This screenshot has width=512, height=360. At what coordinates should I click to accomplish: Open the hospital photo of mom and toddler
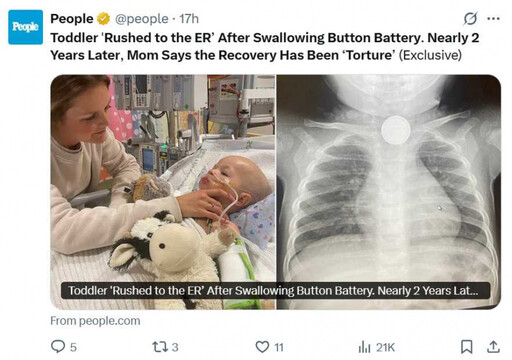[163, 192]
